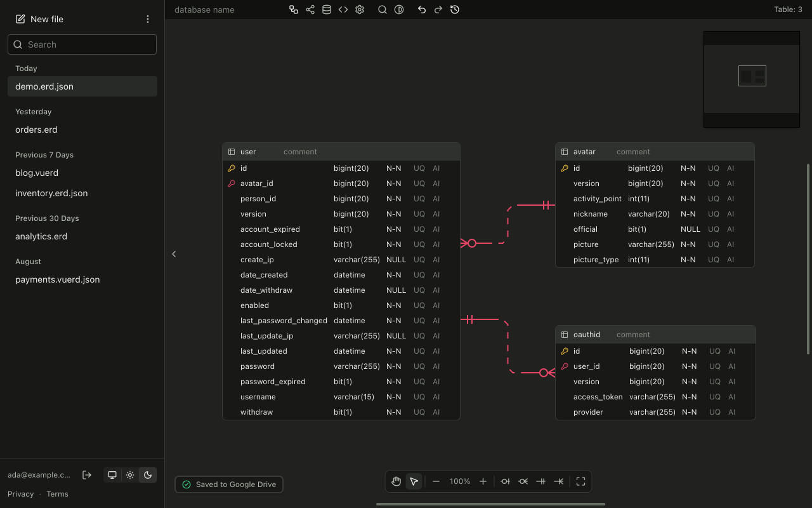Select system theme monitor toggle

point(112,475)
